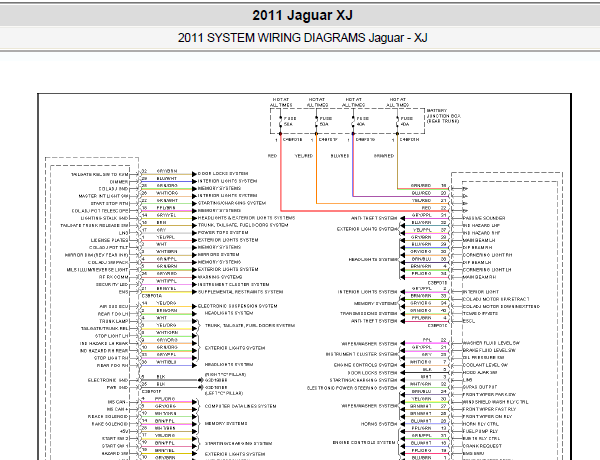The width and height of the screenshot is (600, 460).
Task: Select the 'POWER TOPS SYSTEM' reference
Action: pos(223,233)
